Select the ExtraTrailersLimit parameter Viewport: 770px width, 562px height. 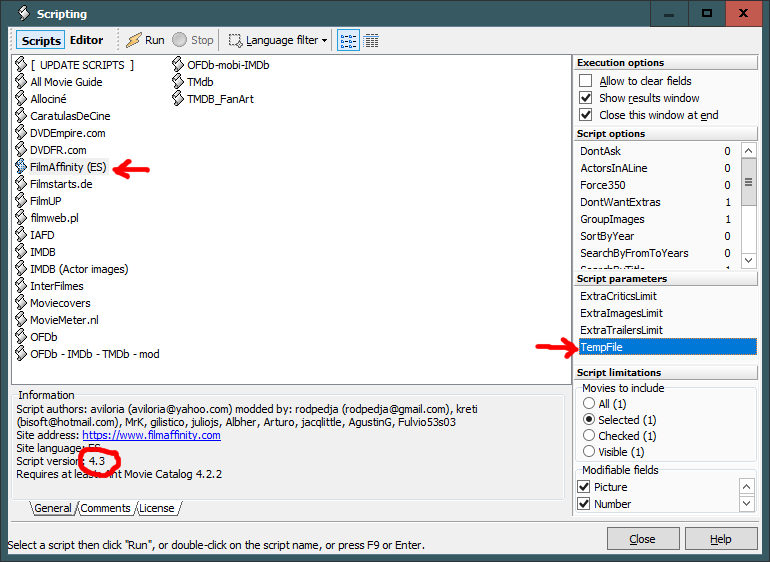point(667,330)
